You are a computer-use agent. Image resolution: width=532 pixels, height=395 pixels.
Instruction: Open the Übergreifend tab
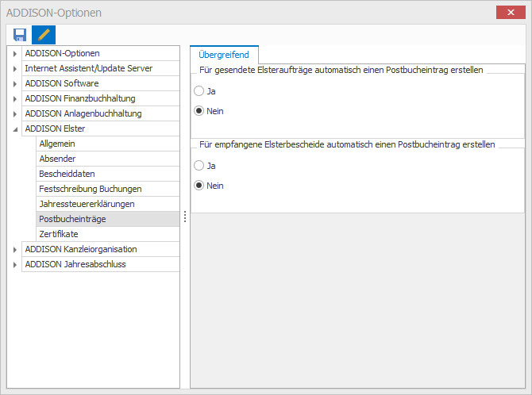pyautogui.click(x=224, y=55)
